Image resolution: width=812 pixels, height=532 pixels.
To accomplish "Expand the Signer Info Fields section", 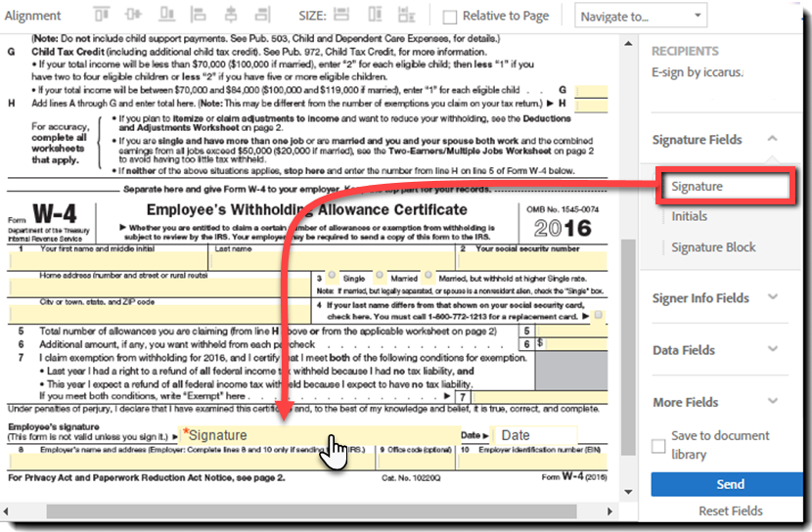I will pyautogui.click(x=773, y=297).
